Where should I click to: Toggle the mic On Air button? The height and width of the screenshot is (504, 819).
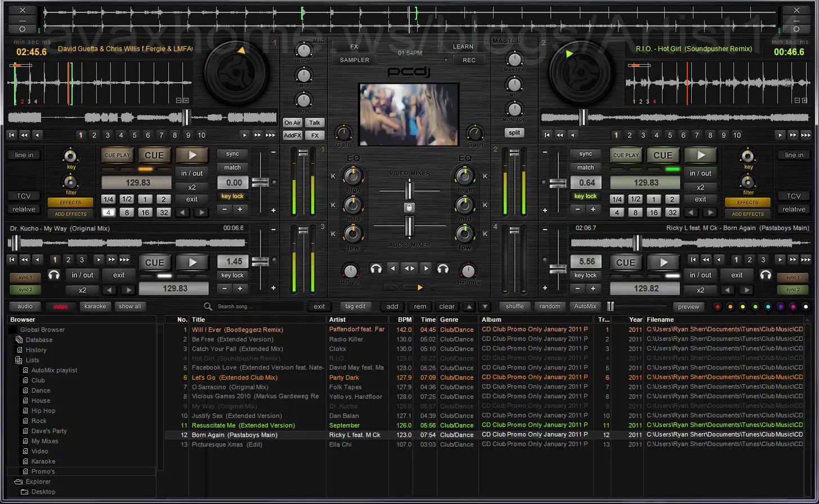click(x=292, y=123)
